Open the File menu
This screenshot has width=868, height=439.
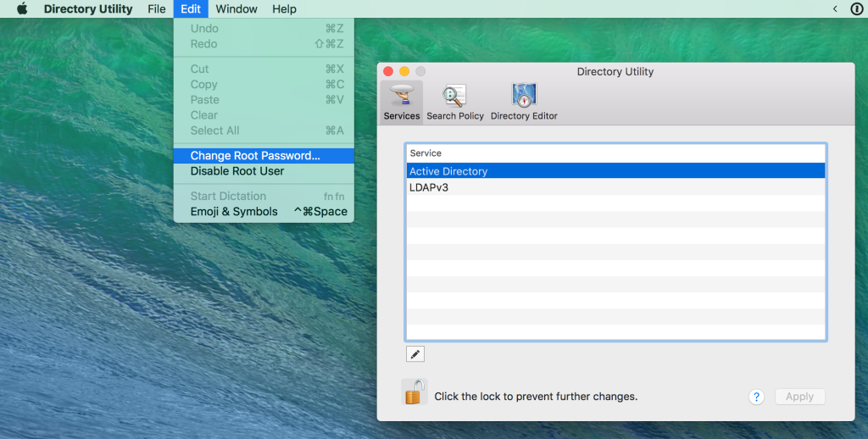click(x=157, y=8)
